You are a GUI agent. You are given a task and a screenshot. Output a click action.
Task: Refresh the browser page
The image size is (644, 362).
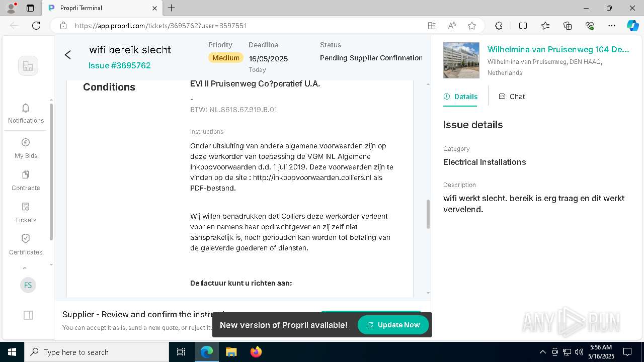click(x=36, y=26)
